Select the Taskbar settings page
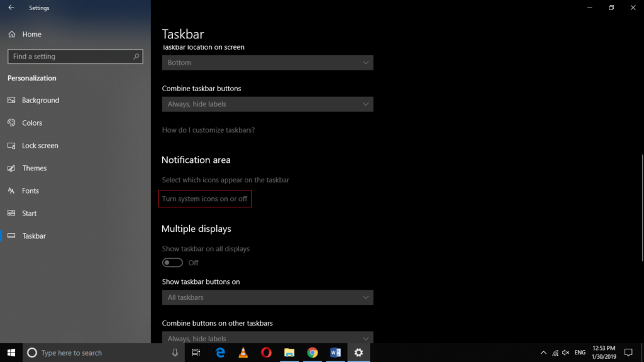Viewport: 644px width, 362px height. coord(34,236)
